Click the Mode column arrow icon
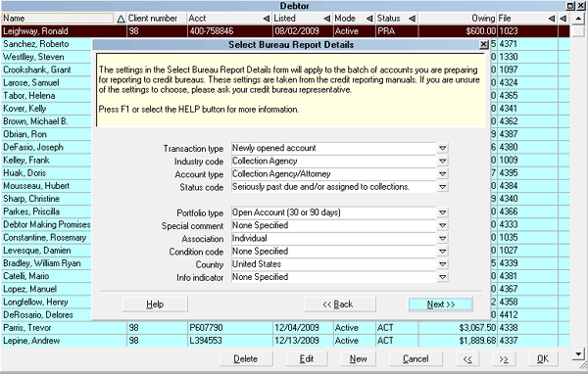Screen dimensions: 588x374 coord(369,19)
